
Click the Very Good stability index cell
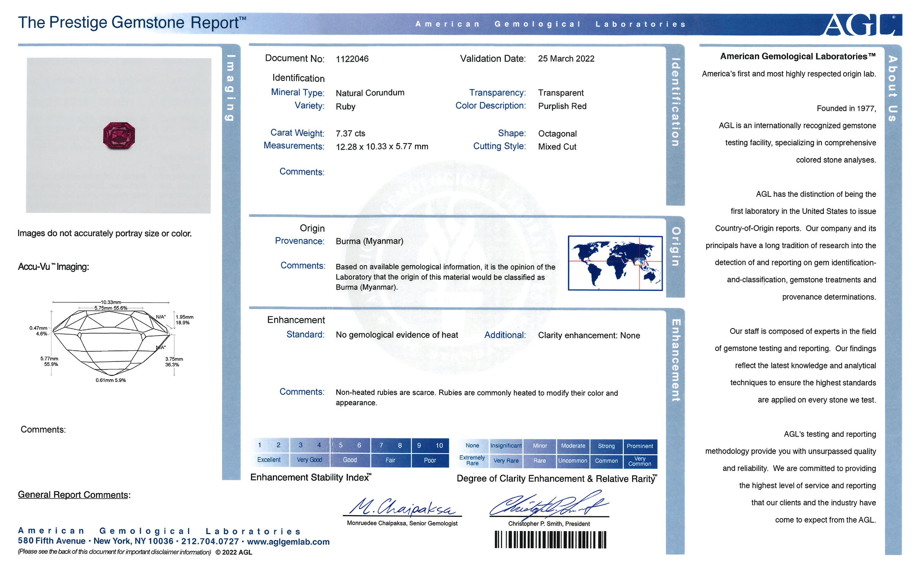click(309, 460)
